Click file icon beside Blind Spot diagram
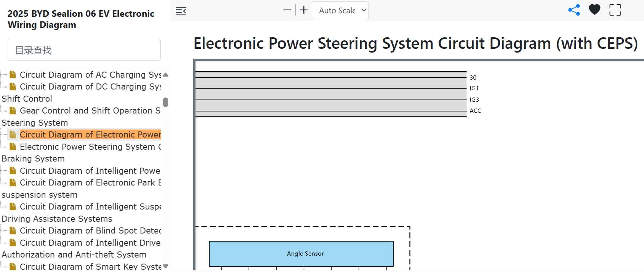This screenshot has width=644, height=272. 13,230
